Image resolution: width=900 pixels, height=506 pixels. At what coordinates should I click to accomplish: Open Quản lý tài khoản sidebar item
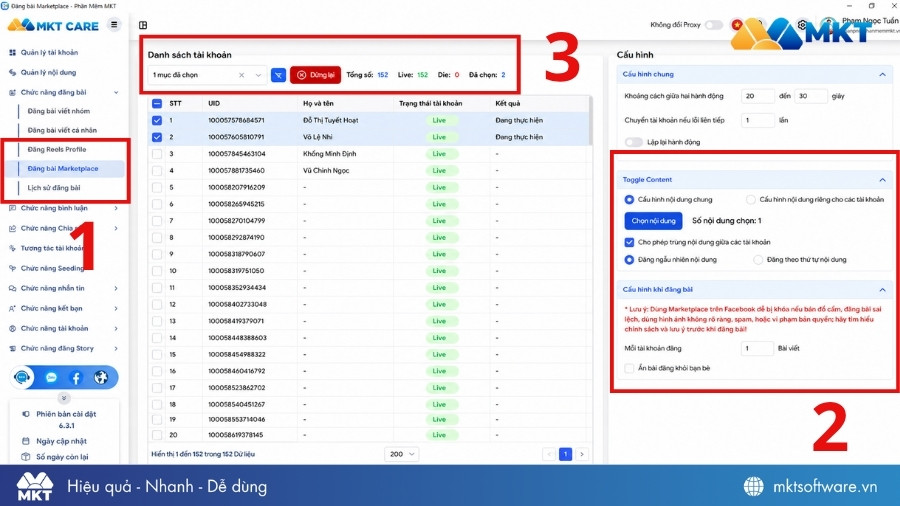pyautogui.click(x=49, y=52)
